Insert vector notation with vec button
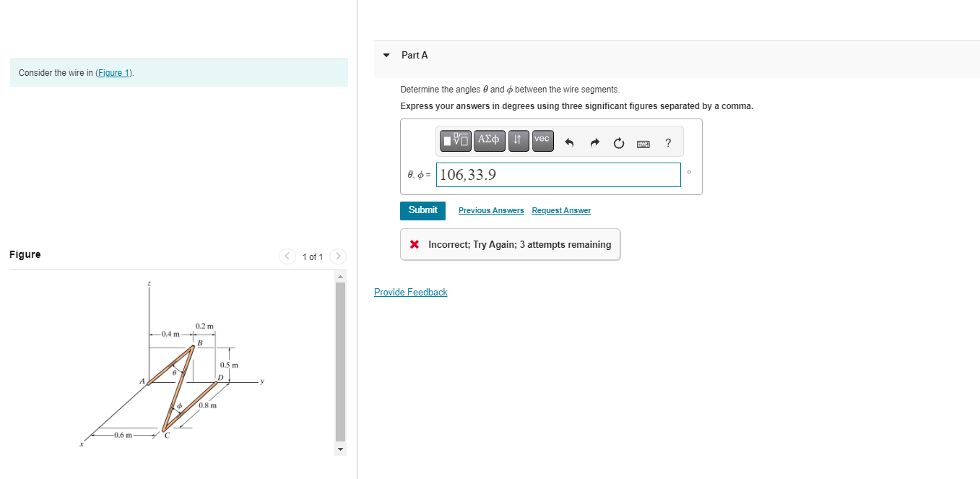Image resolution: width=980 pixels, height=479 pixels. (x=542, y=141)
